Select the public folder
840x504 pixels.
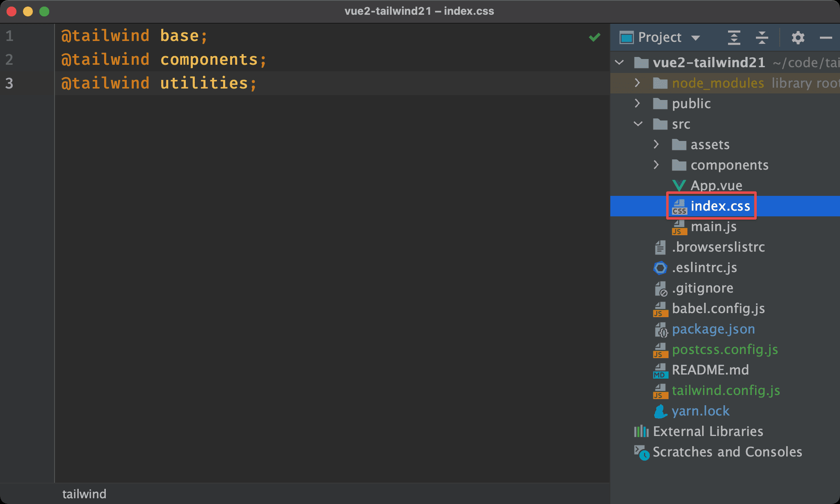[x=691, y=104]
